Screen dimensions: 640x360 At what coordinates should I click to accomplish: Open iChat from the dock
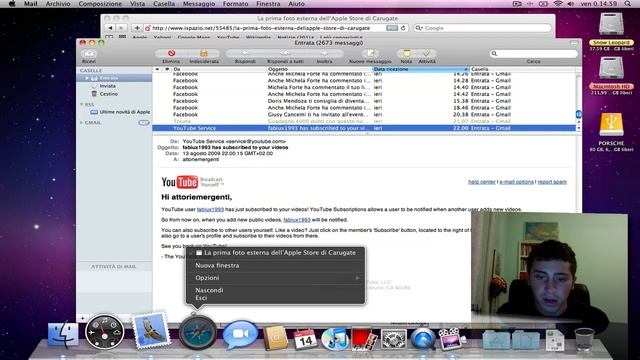(240, 335)
